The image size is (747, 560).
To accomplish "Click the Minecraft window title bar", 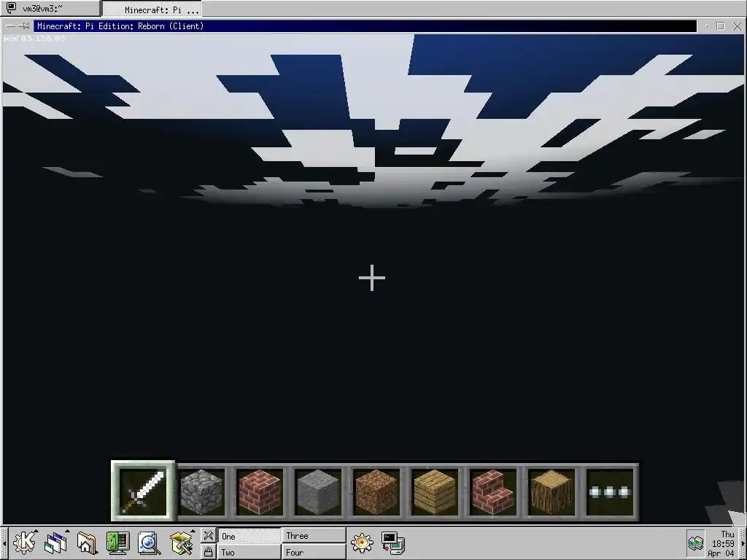I will pyautogui.click(x=365, y=26).
